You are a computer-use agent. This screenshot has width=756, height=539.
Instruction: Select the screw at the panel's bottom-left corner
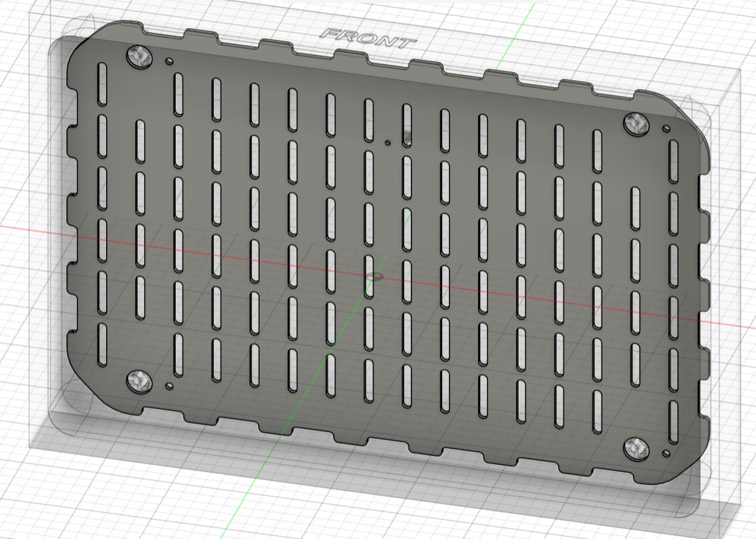click(139, 382)
